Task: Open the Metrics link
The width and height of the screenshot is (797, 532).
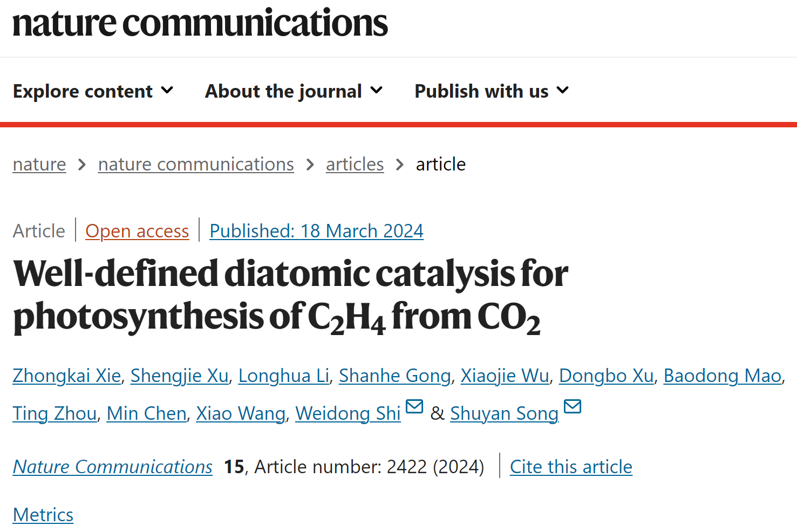Action: click(43, 515)
